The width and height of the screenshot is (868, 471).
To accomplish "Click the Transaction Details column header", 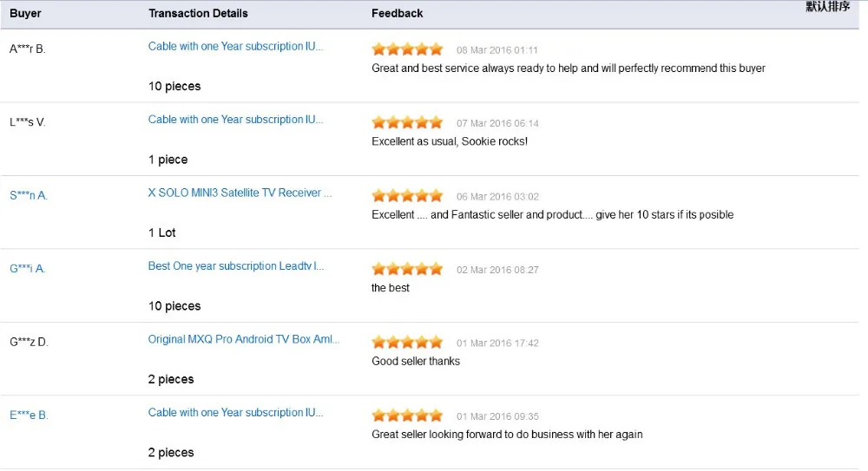I will pos(198,13).
